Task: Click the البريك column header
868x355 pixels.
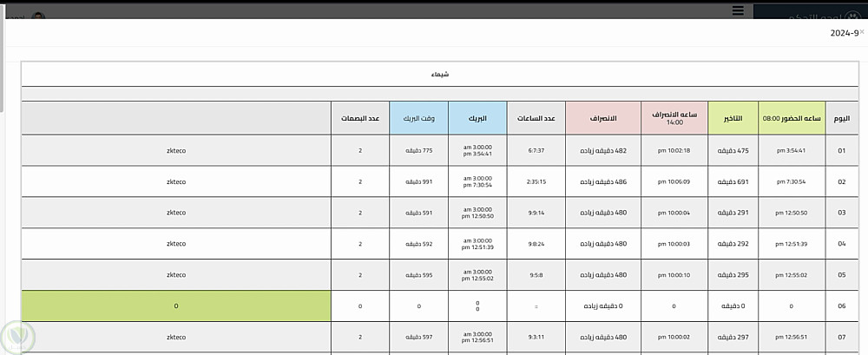Action: pos(477,118)
